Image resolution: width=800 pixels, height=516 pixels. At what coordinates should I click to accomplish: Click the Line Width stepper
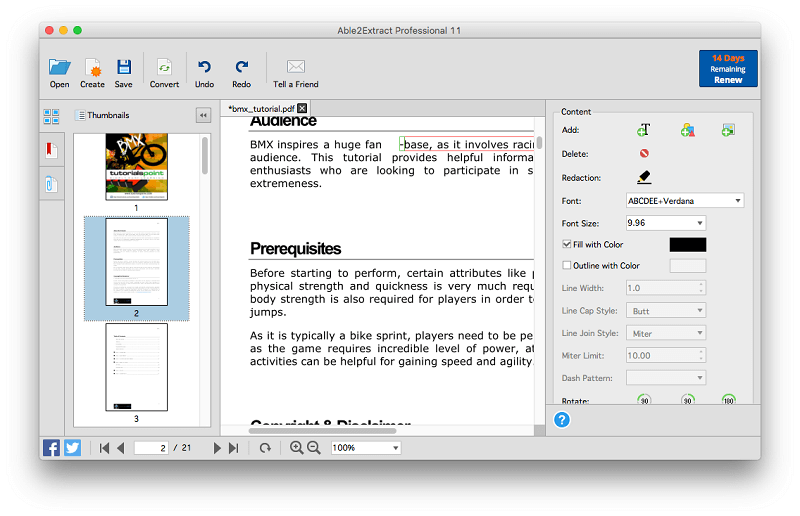pos(701,288)
